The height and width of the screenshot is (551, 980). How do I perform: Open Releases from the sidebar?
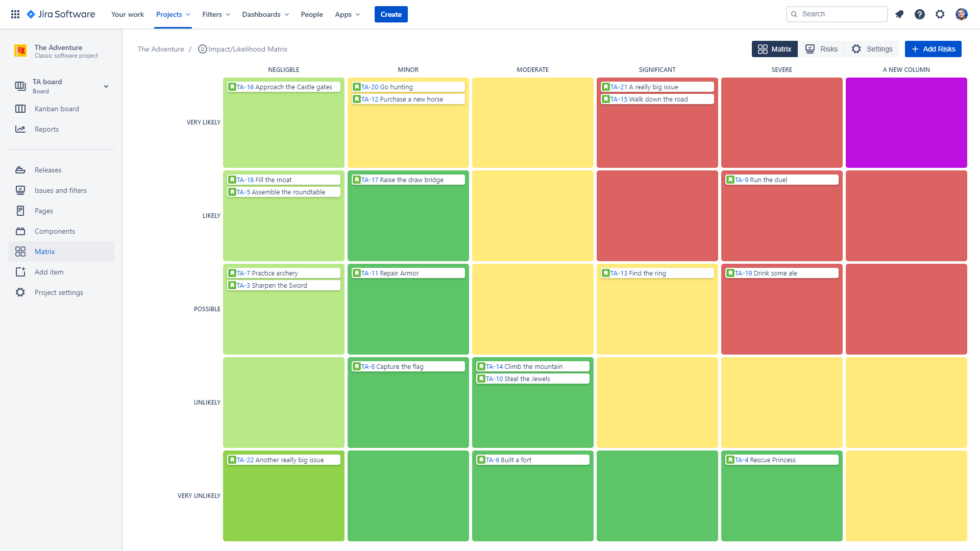48,170
